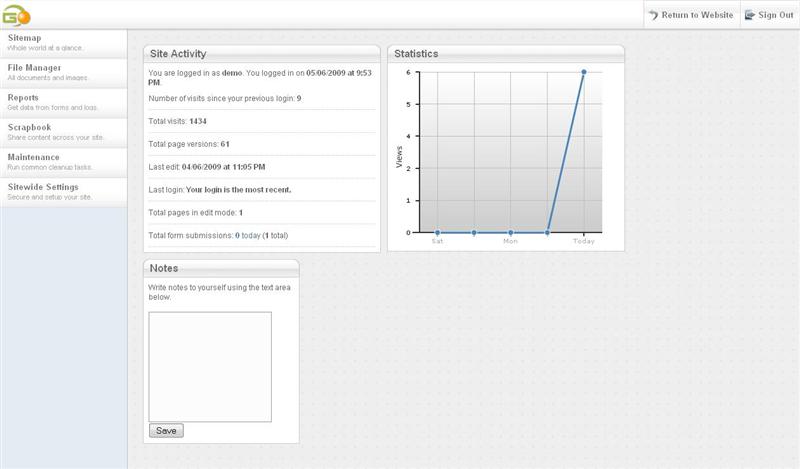
Task: Click the Statistics panel title bar
Action: tap(505, 53)
